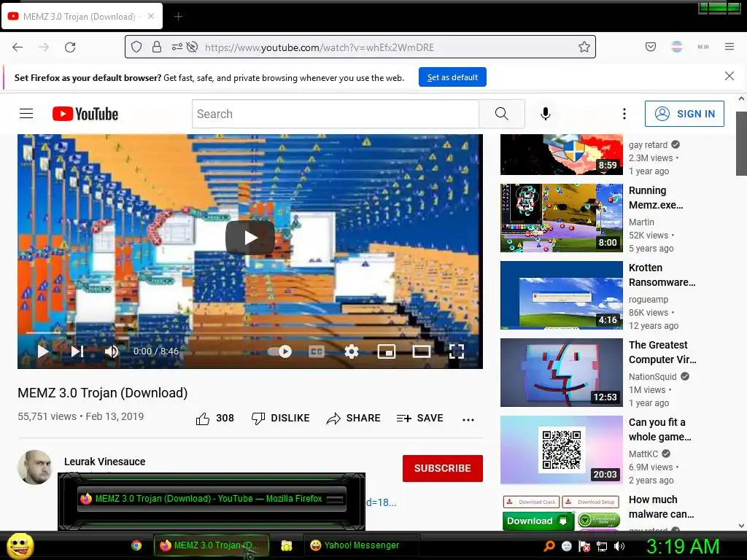Mute the video with speaker icon
The height and width of the screenshot is (560, 747).
(x=112, y=351)
